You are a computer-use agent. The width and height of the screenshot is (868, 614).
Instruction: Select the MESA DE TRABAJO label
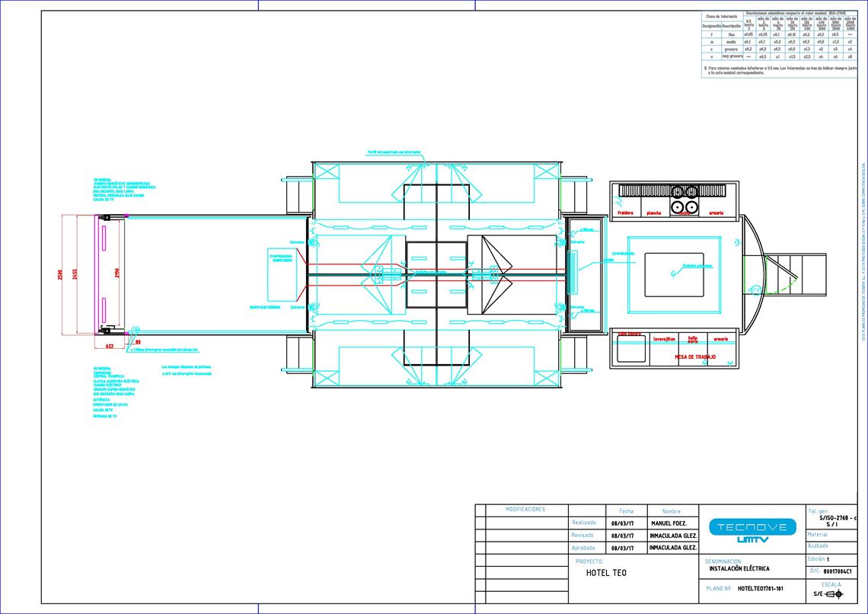(x=695, y=357)
